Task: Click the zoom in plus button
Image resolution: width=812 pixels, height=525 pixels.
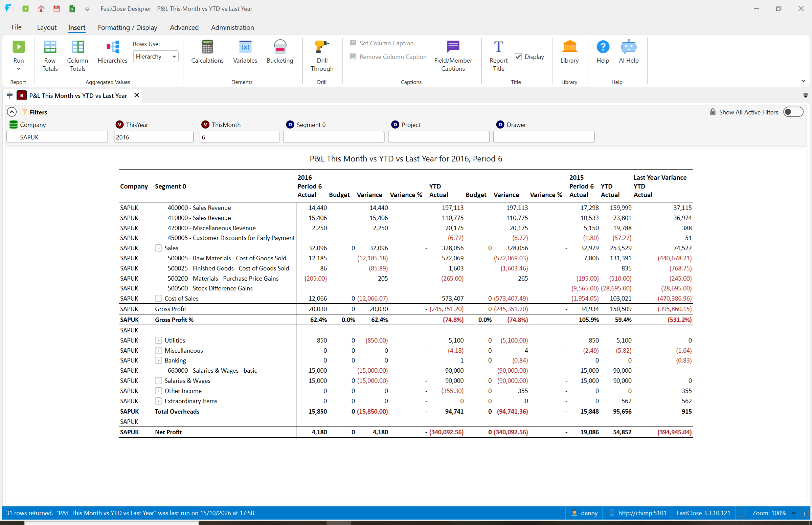Action: tap(804, 513)
